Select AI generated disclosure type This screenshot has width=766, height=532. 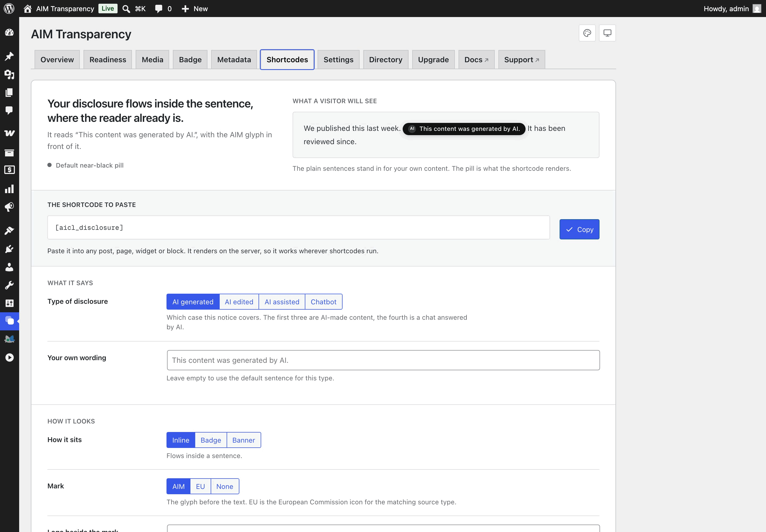(x=193, y=302)
